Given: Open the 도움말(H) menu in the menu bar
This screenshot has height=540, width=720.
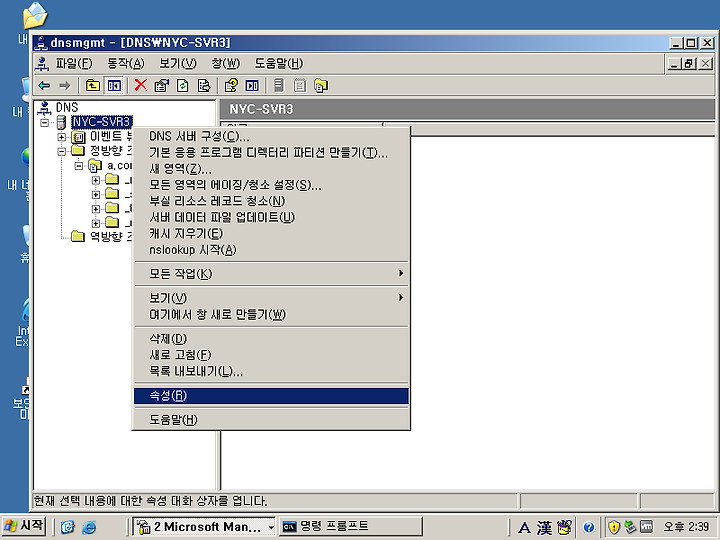Looking at the screenshot, I should click(x=279, y=63).
